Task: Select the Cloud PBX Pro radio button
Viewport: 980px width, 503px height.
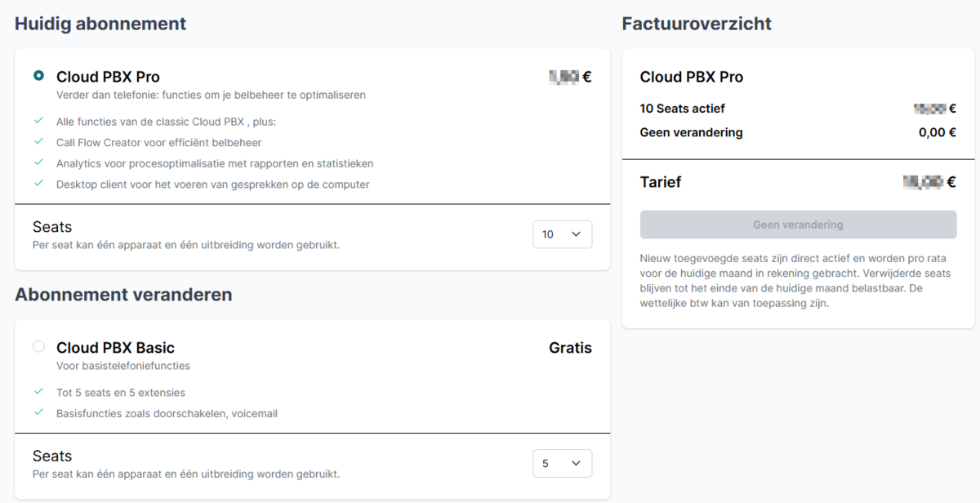Action: click(38, 76)
